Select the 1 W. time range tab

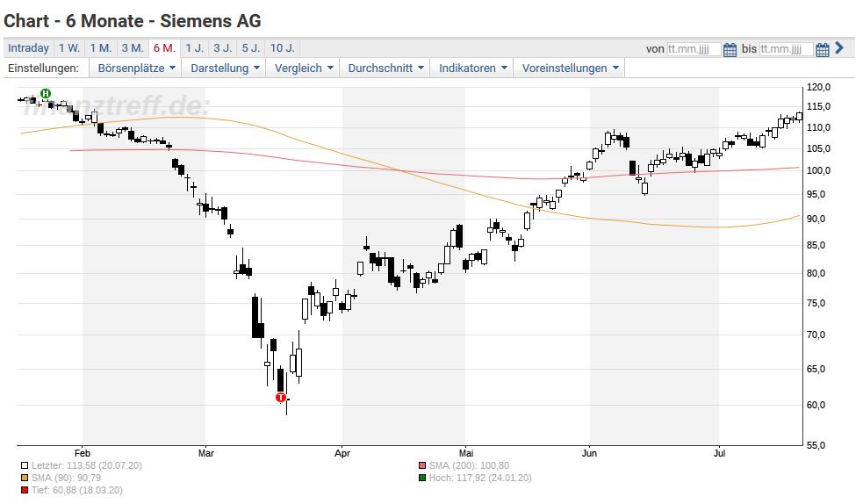click(69, 48)
